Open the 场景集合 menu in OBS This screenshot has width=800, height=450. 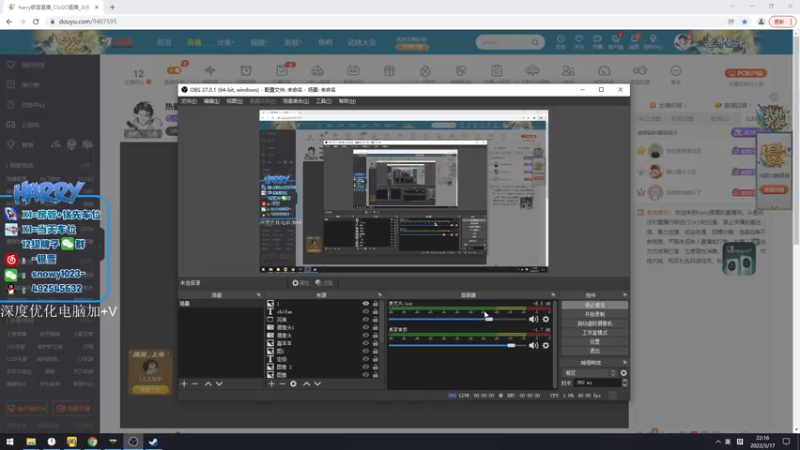[x=296, y=101]
